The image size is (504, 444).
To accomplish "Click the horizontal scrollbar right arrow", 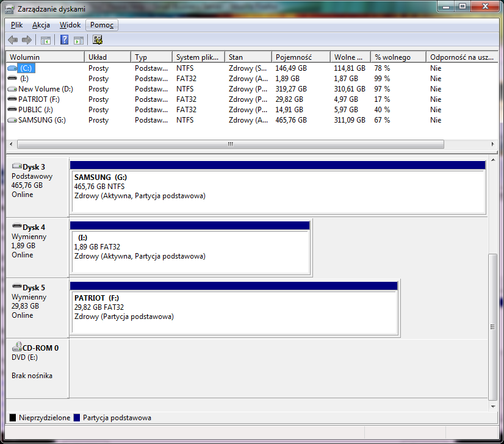I will click(x=493, y=145).
